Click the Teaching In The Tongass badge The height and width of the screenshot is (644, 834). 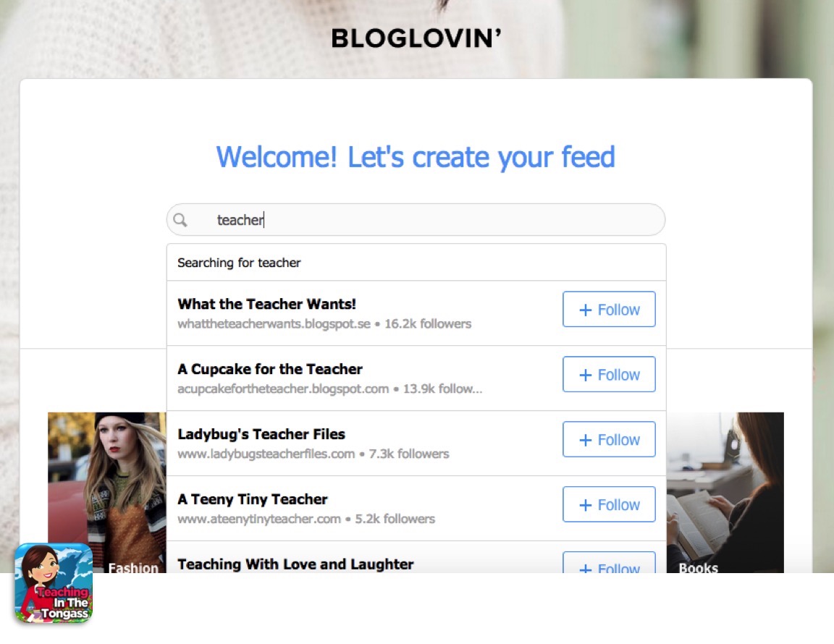[53, 582]
